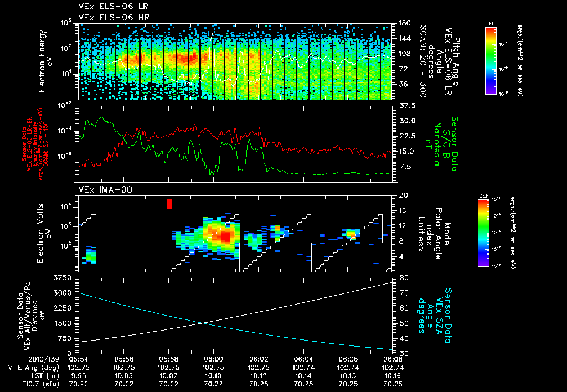The width and height of the screenshot is (567, 392).
Task: Click the "VEx IMA-00" panel label
Action: [105, 189]
